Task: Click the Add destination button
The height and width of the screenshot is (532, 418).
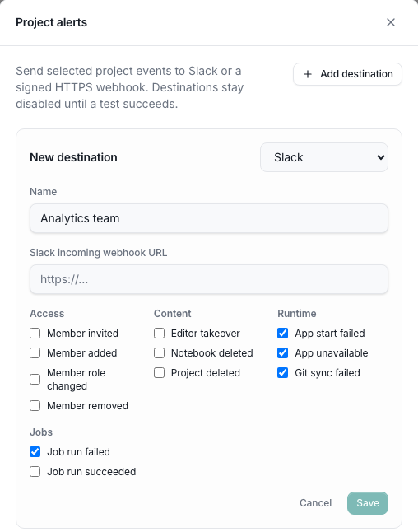Action: 347,74
